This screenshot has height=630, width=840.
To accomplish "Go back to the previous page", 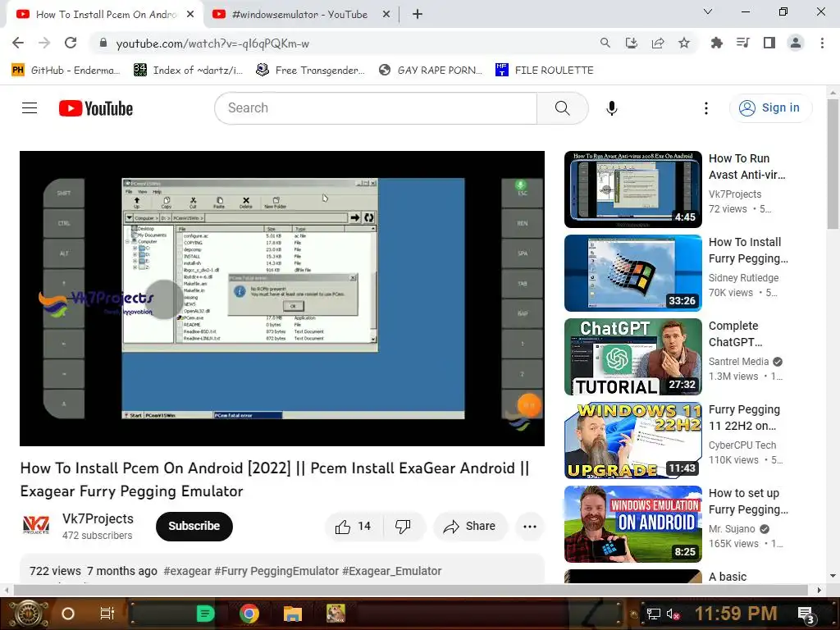I will coord(18,43).
